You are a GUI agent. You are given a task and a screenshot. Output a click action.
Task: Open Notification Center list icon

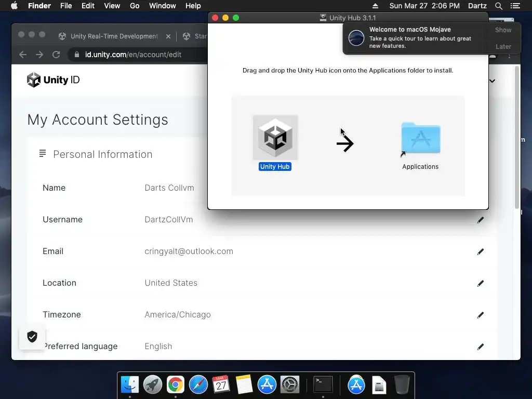pos(515,6)
